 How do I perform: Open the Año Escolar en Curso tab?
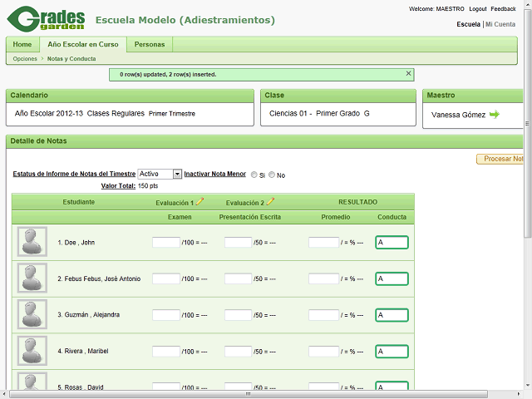click(81, 45)
